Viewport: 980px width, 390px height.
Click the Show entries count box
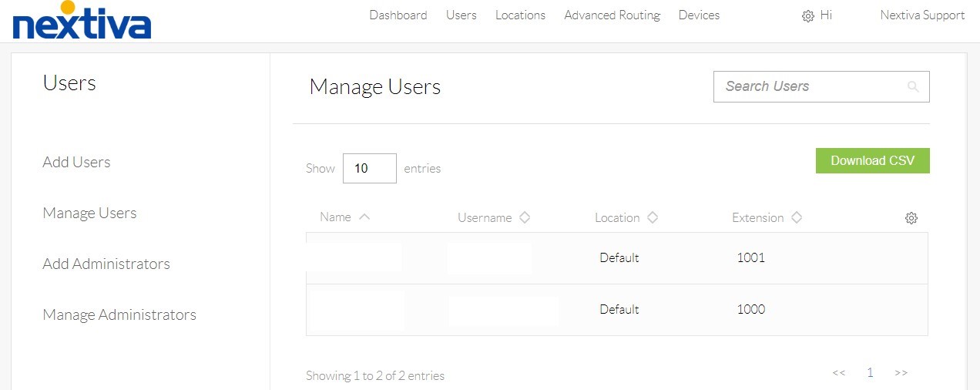click(369, 168)
